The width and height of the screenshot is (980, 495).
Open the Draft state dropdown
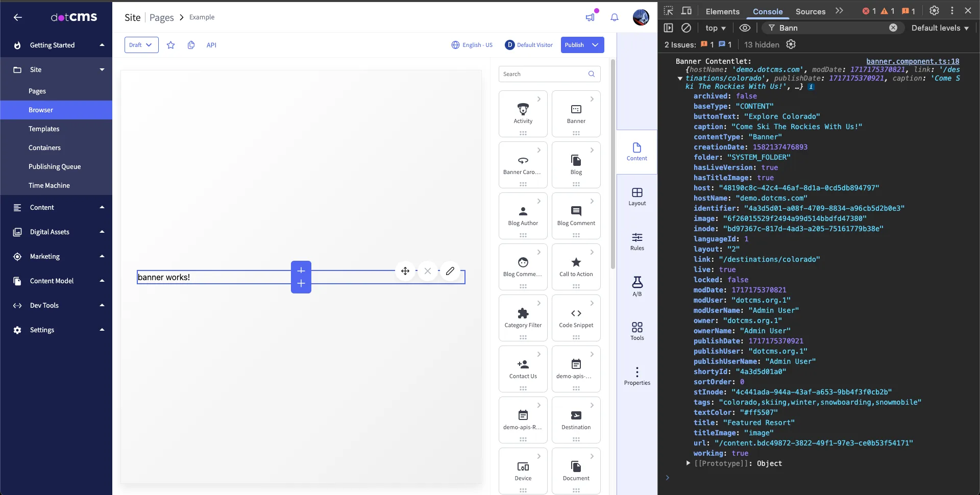(x=141, y=45)
